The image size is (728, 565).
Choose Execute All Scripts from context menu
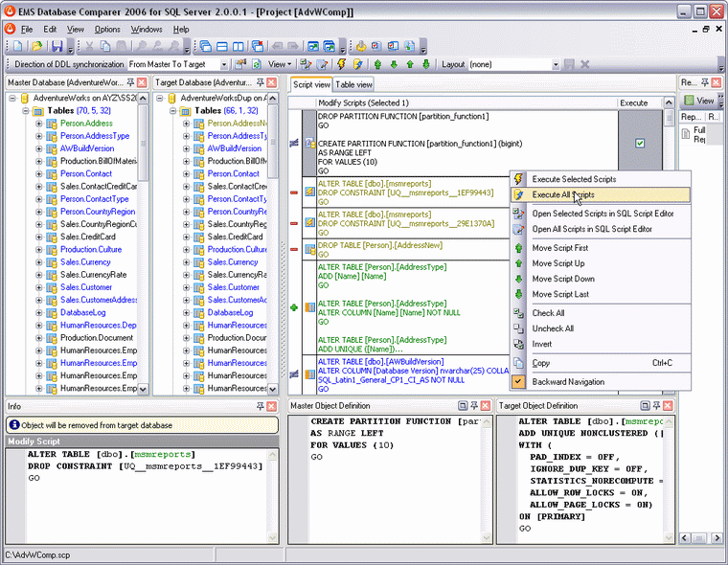(x=601, y=194)
